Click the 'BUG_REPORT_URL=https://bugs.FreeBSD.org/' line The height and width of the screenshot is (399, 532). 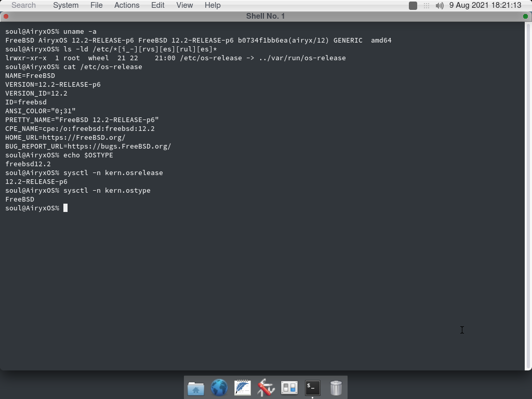pos(88,146)
